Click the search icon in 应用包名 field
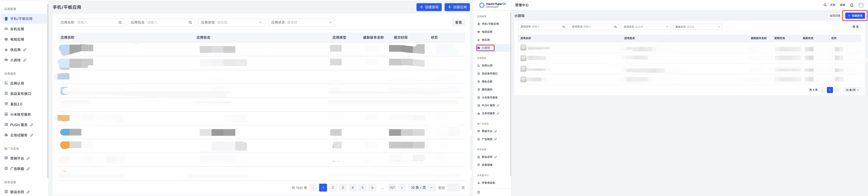868x196 pixels. (x=190, y=23)
